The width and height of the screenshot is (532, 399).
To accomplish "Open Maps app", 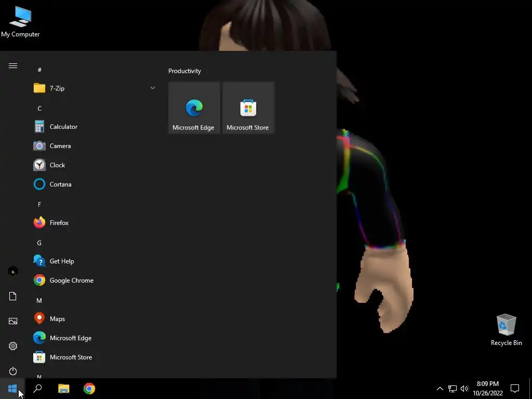I will click(x=95, y=319).
